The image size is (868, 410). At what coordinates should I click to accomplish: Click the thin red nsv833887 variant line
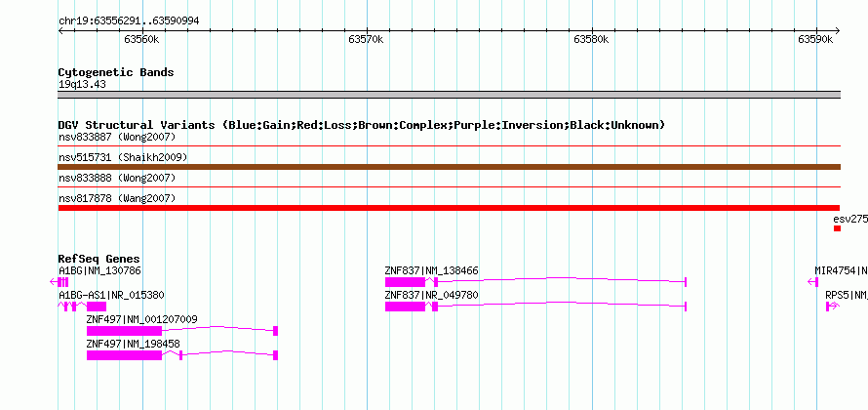(x=449, y=146)
